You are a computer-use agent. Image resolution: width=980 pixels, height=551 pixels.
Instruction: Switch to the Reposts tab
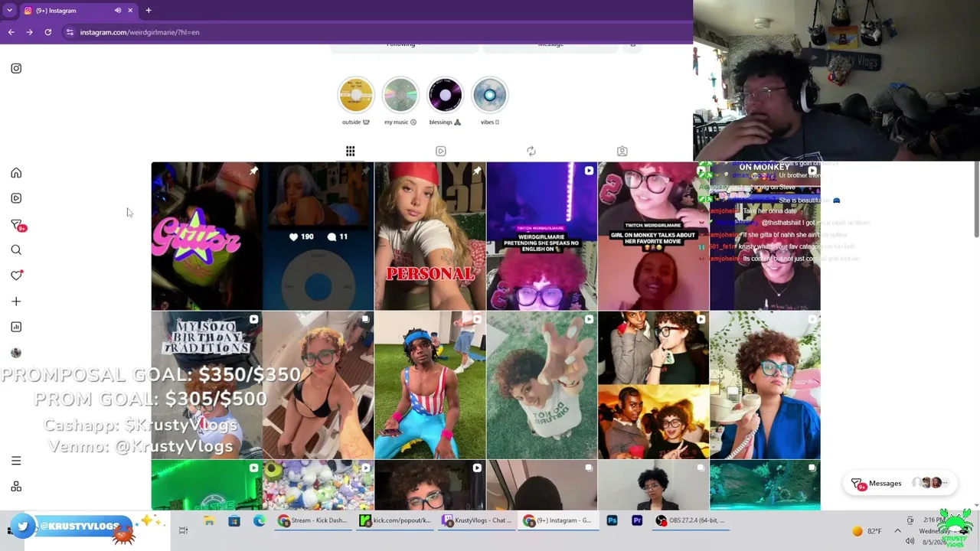click(531, 152)
